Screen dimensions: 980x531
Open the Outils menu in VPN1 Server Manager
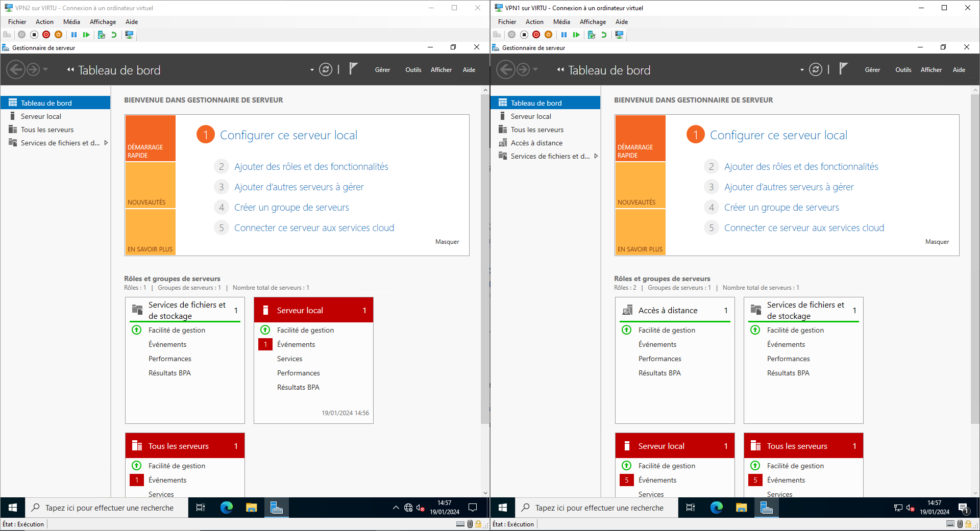[903, 70]
